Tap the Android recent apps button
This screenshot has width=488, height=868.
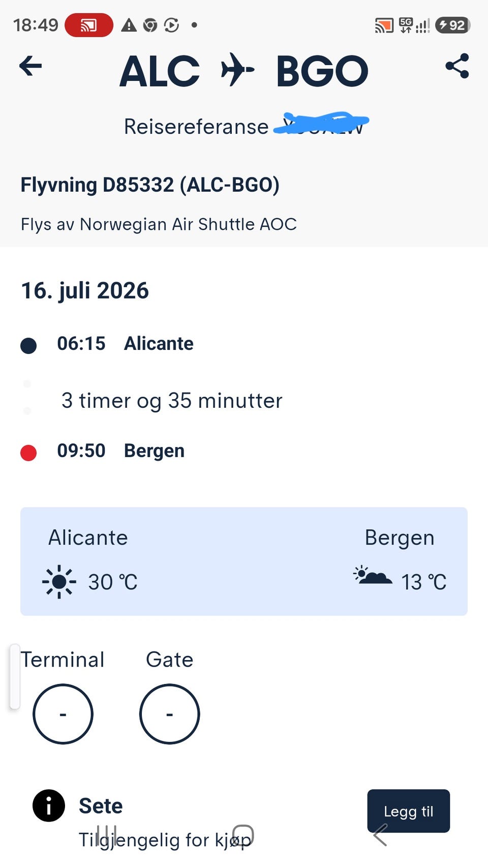107,835
